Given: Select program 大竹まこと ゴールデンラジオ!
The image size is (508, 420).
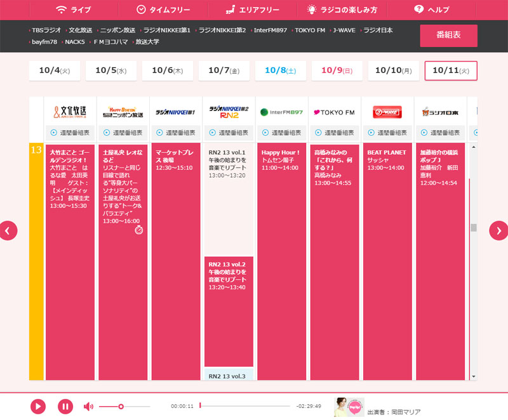Looking at the screenshot, I should tap(70, 261).
